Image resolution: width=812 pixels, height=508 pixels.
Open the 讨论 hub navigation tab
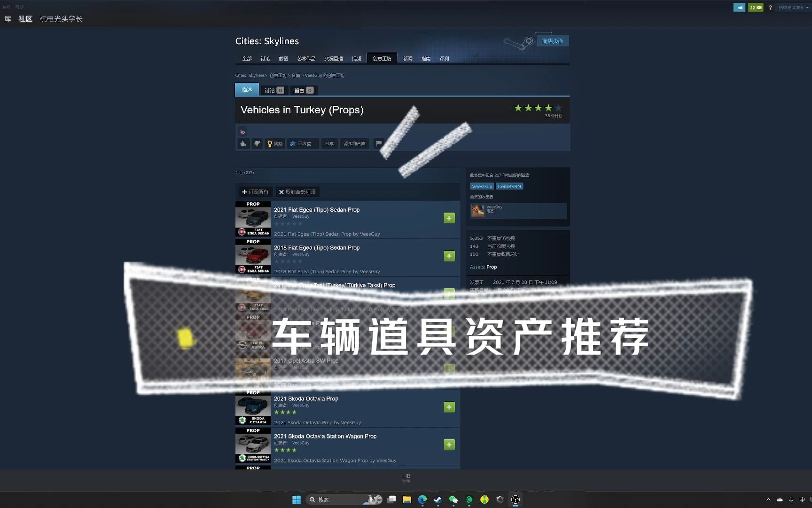click(265, 58)
